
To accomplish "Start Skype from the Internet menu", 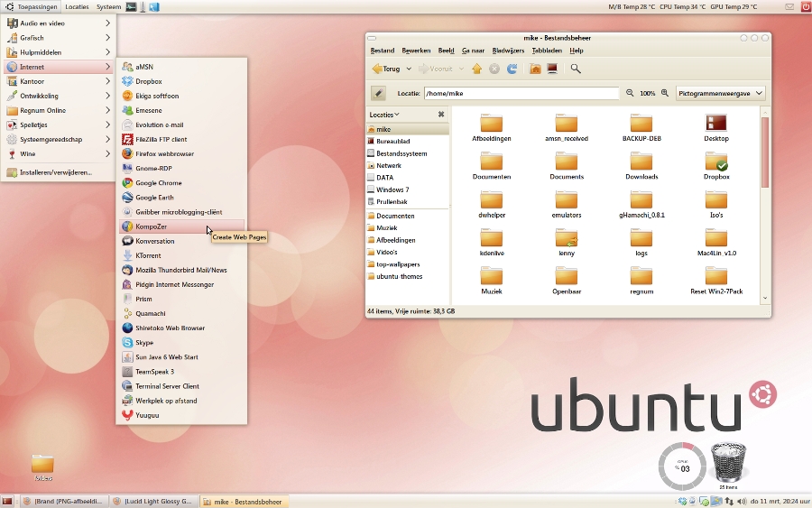I will (x=181, y=342).
